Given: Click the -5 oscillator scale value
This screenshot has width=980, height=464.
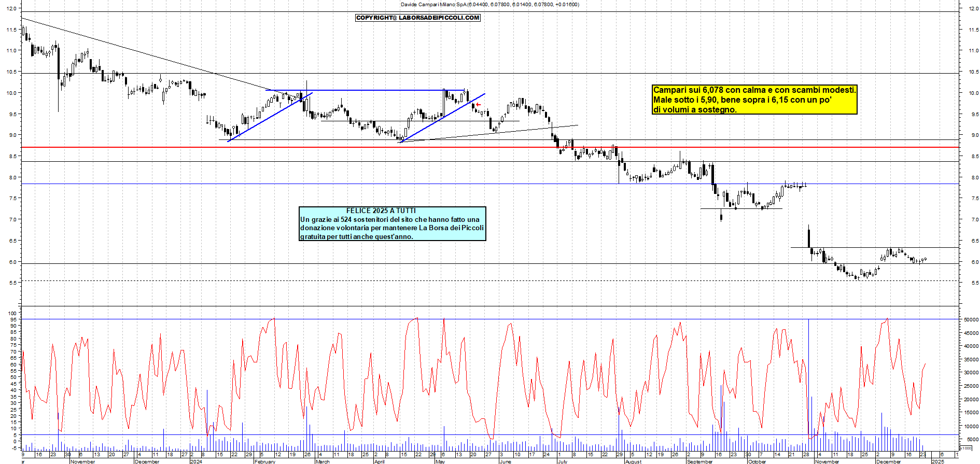Looking at the screenshot, I should click(15, 448).
